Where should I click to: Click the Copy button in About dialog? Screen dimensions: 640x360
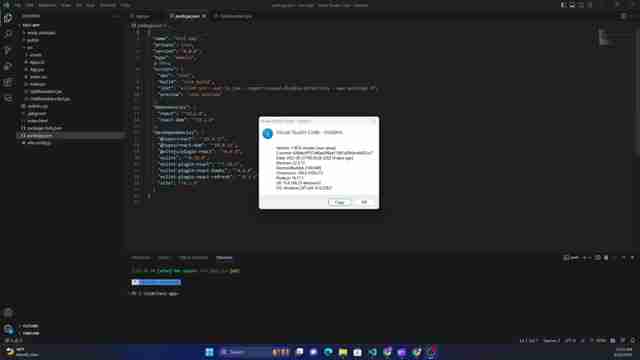click(x=339, y=202)
